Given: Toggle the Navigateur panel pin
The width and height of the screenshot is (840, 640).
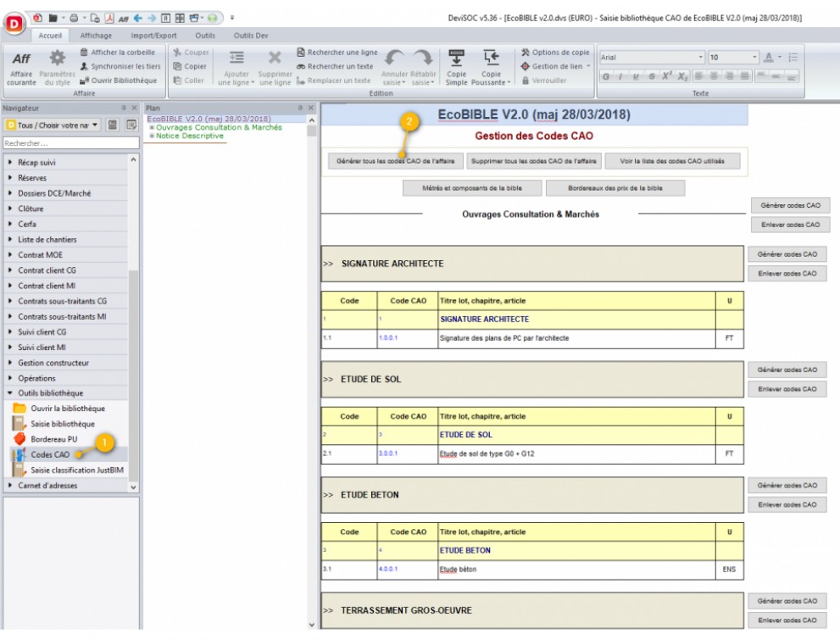Looking at the screenshot, I should (x=124, y=108).
